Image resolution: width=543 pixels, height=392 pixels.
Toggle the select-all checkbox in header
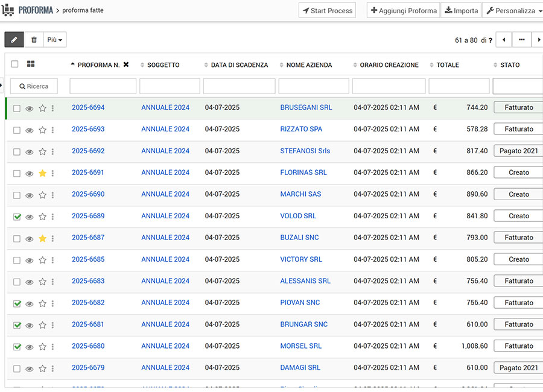pos(15,65)
